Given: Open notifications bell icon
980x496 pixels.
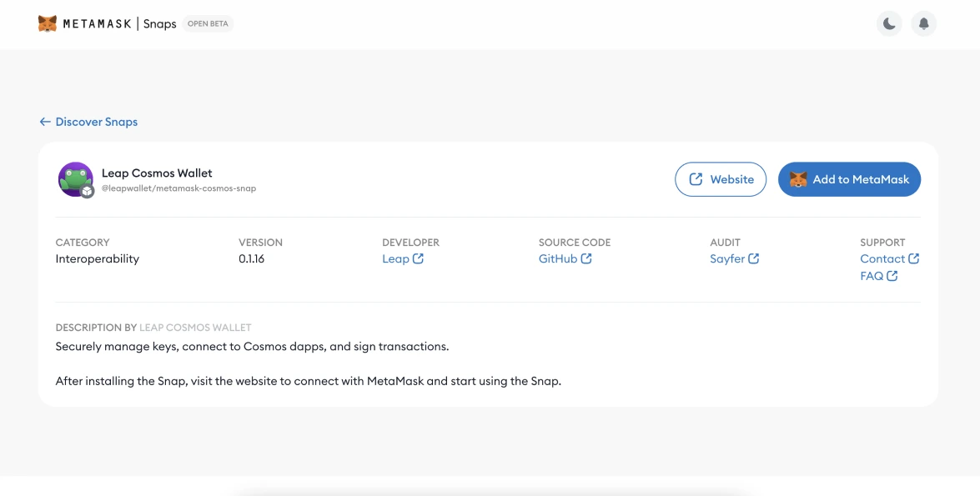Looking at the screenshot, I should 924,23.
